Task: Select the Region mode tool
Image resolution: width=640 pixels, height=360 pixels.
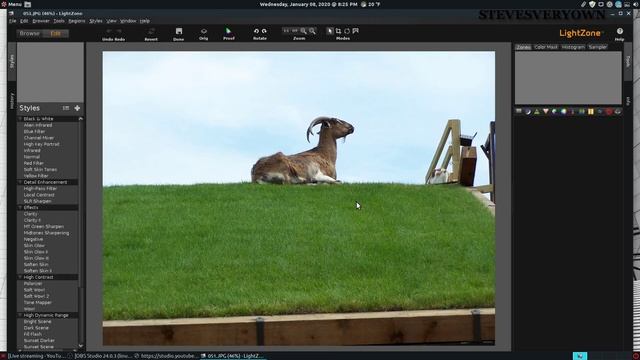Action: pyautogui.click(x=356, y=31)
